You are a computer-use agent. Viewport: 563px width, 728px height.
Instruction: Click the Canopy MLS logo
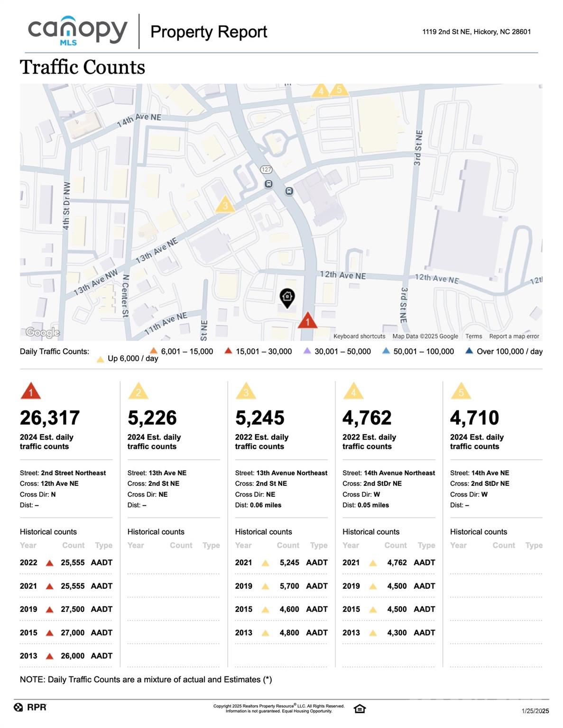coord(77,31)
